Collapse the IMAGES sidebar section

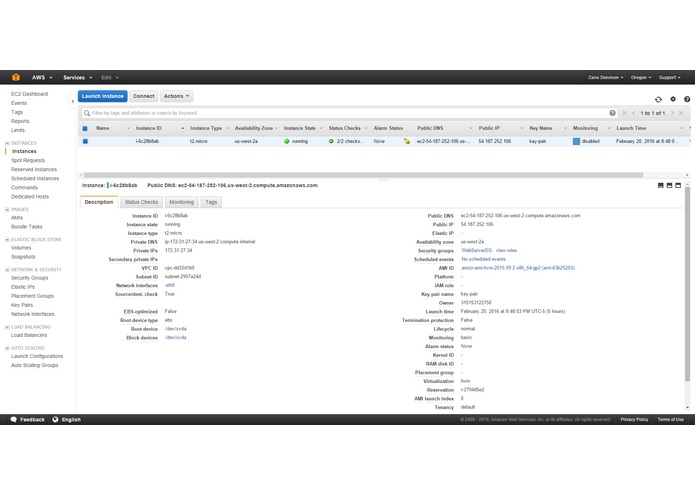(7, 209)
